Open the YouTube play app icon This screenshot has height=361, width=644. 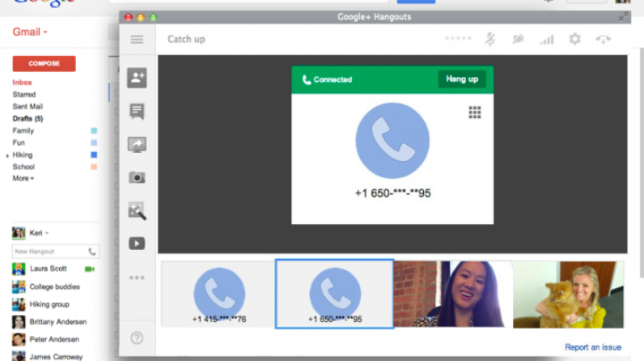(137, 244)
